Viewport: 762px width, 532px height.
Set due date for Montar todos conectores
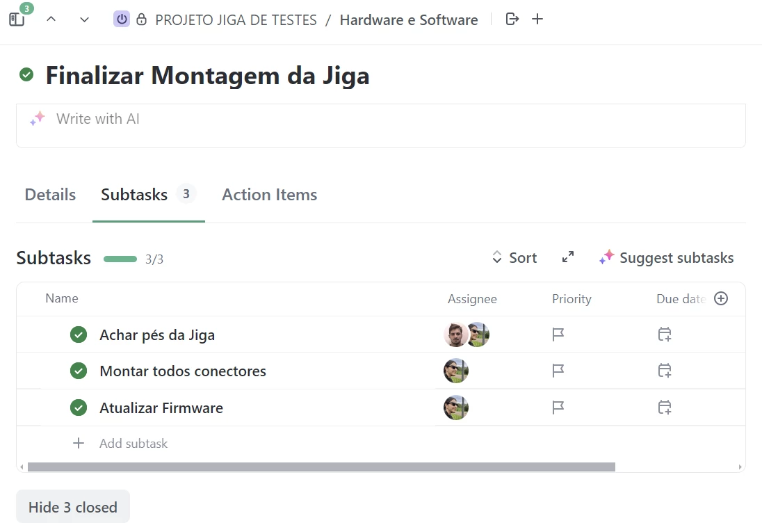click(x=665, y=371)
